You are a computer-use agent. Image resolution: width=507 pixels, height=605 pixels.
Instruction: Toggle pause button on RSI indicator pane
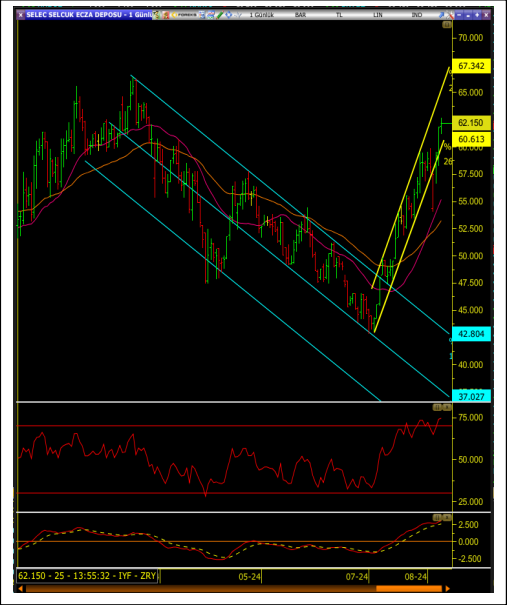[x=437, y=407]
